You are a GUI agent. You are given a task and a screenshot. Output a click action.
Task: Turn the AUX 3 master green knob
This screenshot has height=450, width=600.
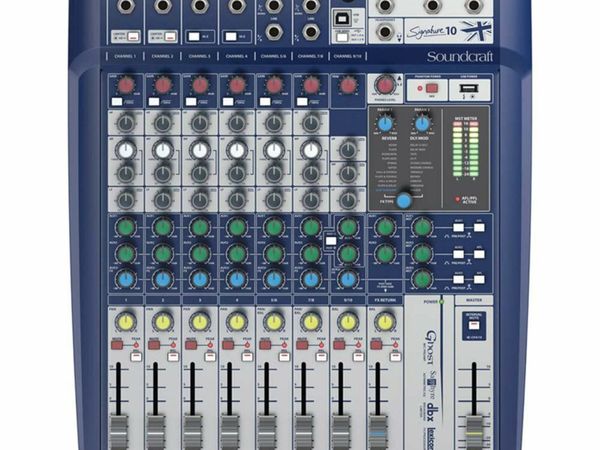422,280
